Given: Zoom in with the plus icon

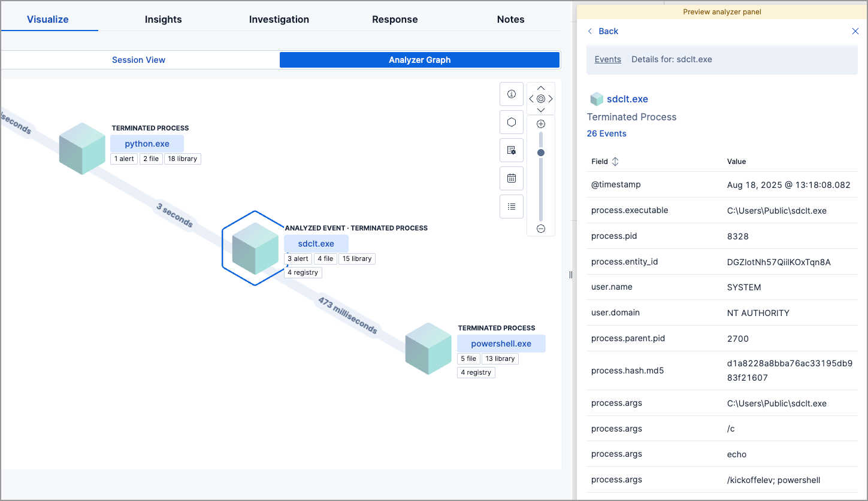Looking at the screenshot, I should [540, 124].
